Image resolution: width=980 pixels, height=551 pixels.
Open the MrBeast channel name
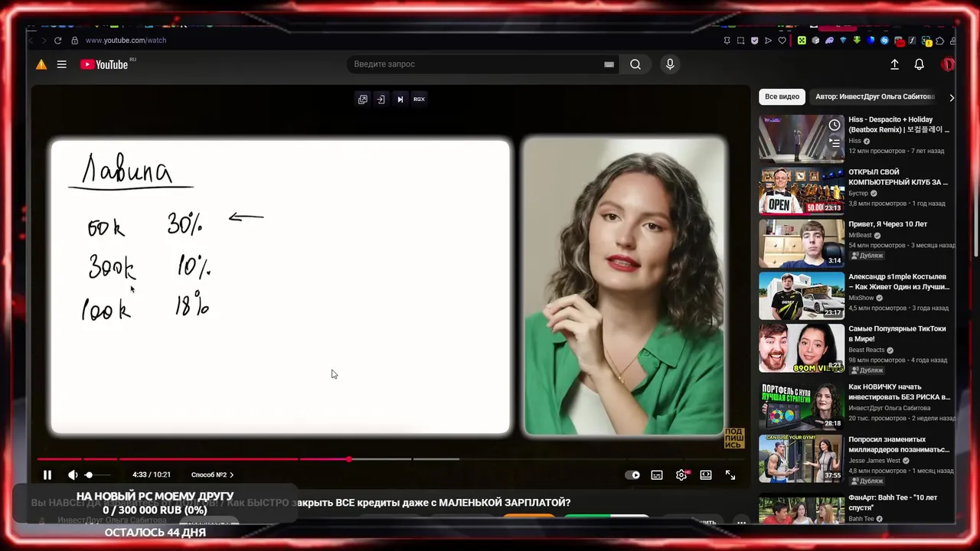[x=860, y=235]
